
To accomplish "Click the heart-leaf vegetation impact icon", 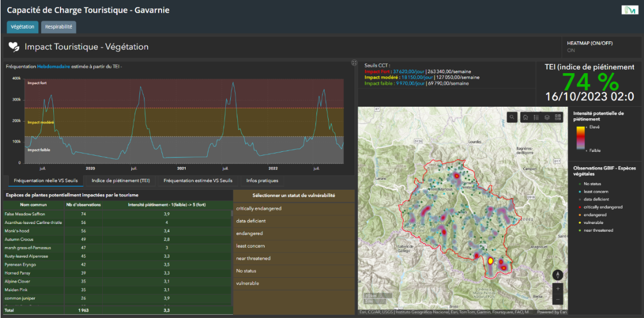I will [x=14, y=47].
